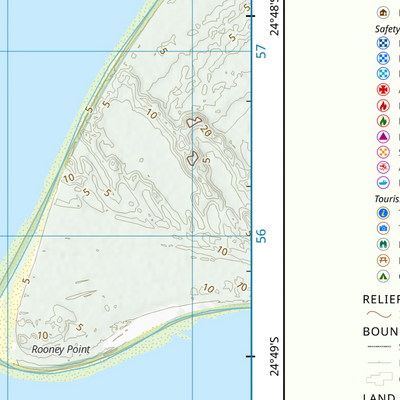This screenshot has width=400, height=400.
Task: Click the green flame legend icon
Action: [x=383, y=121]
